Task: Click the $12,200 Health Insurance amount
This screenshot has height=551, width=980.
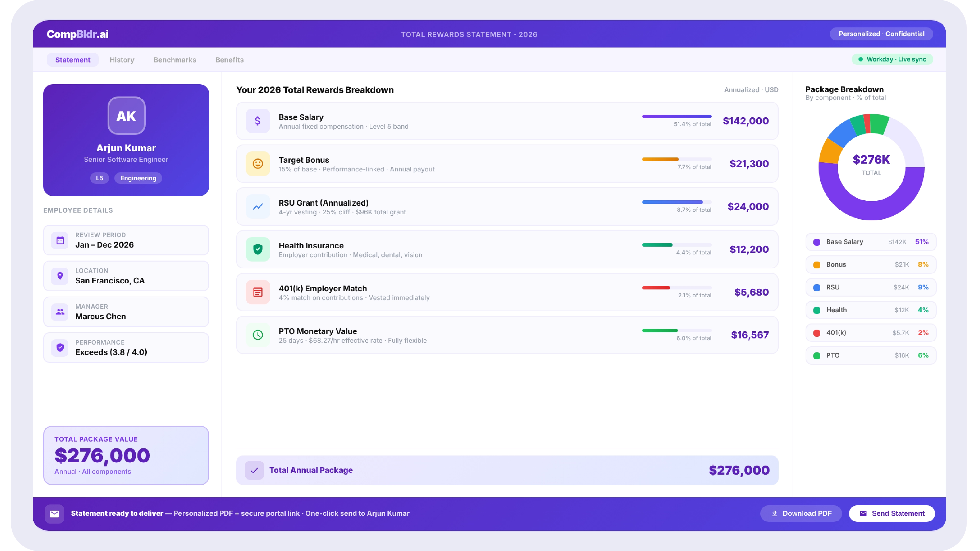Action: 749,250
